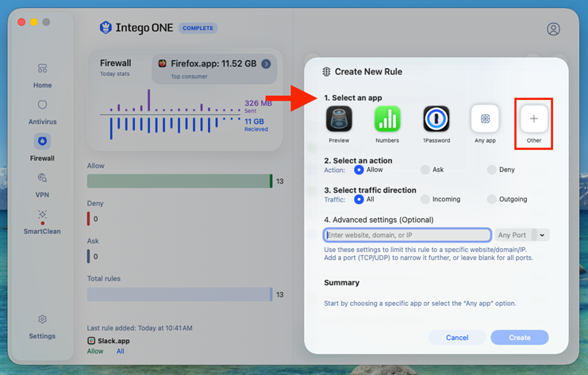Viewport: 588px width, 375px height.
Task: Click the Slack.app rule name
Action: 113,341
